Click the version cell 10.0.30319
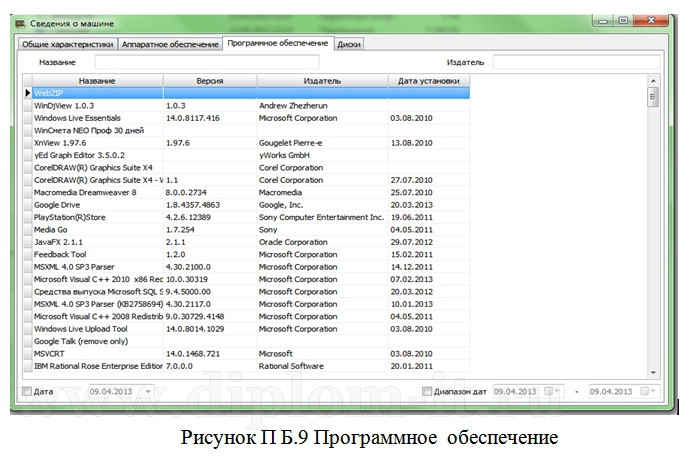 tap(210, 279)
